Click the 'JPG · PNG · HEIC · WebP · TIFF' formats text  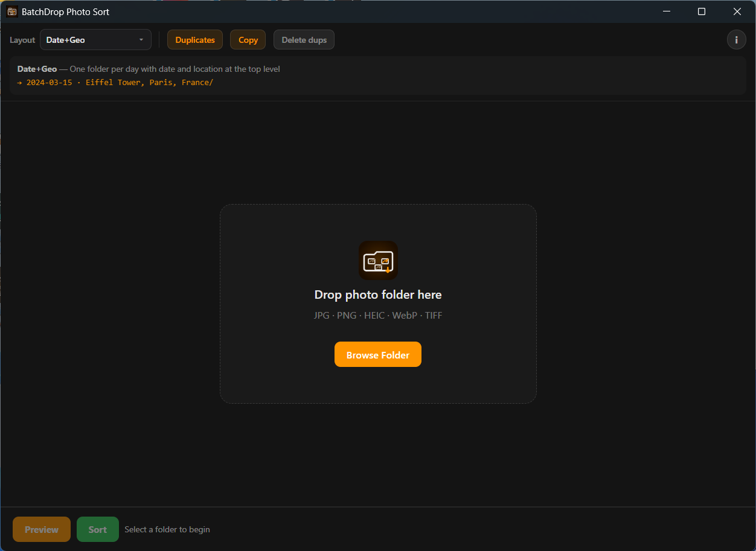378,315
